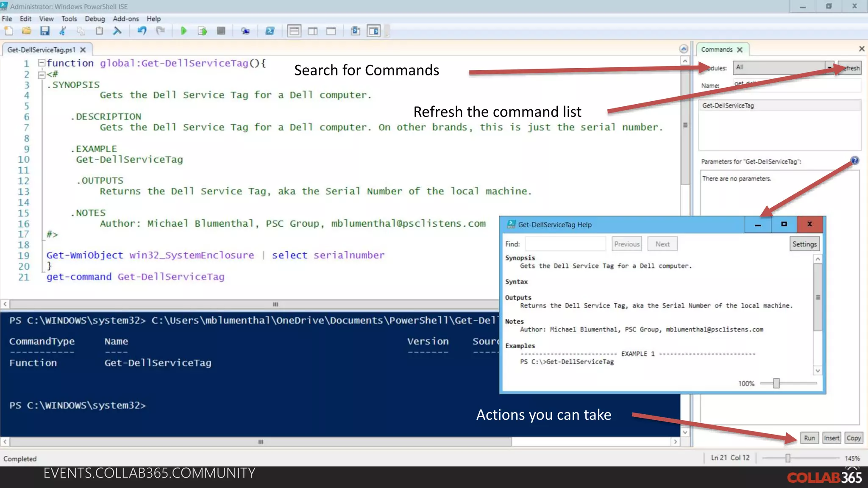
Task: Maximize the Get-DellServiceTag Help window
Action: [784, 225]
